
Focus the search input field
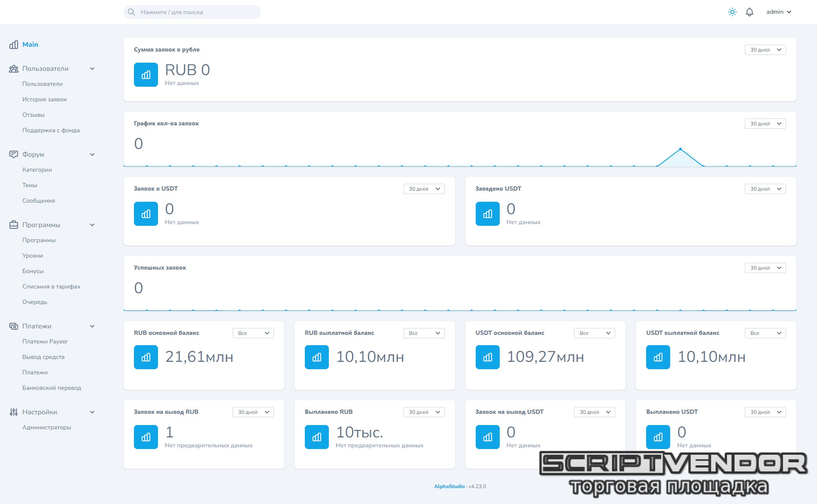point(192,12)
